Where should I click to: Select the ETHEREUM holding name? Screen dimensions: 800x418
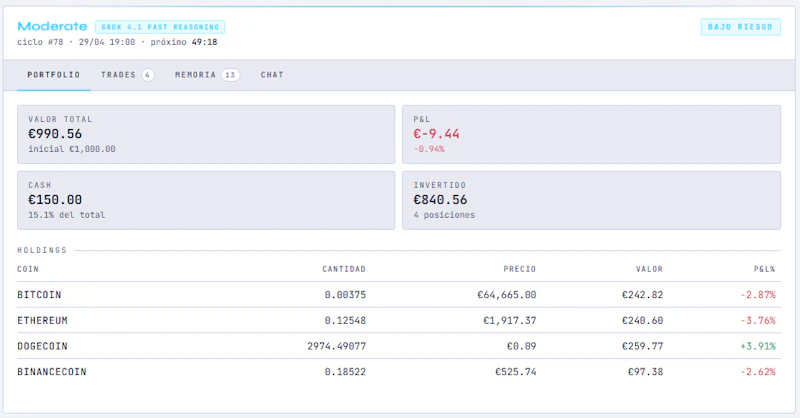(x=42, y=321)
